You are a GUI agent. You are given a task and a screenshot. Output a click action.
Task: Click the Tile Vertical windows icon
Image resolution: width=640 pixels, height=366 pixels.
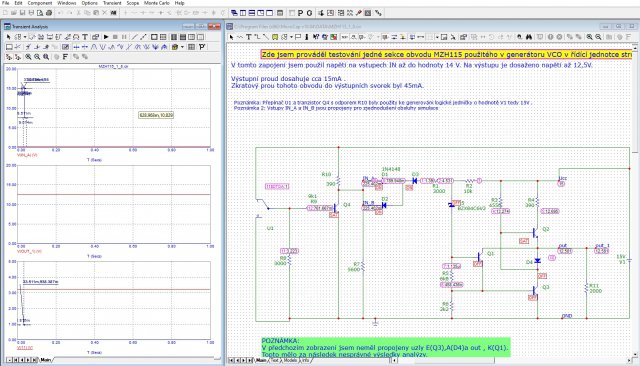pos(243,13)
